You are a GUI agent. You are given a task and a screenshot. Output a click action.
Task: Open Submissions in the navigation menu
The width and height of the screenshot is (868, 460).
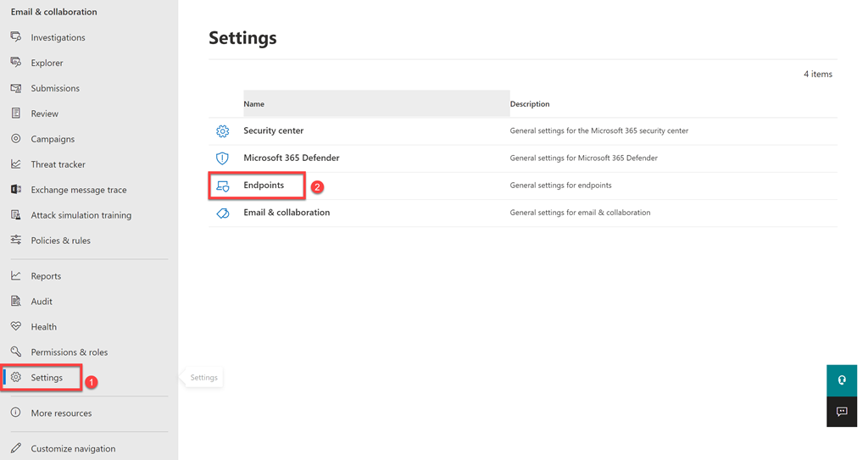pyautogui.click(x=55, y=88)
